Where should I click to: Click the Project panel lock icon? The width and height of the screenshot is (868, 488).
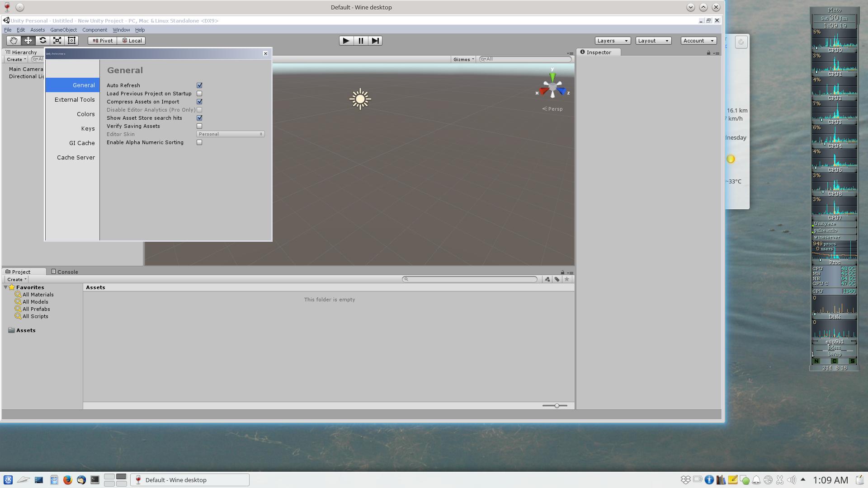tap(562, 272)
